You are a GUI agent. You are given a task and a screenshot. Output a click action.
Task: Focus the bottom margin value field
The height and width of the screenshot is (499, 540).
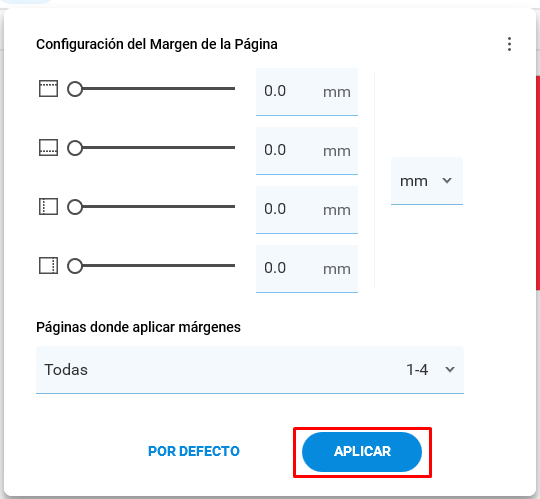(307, 150)
